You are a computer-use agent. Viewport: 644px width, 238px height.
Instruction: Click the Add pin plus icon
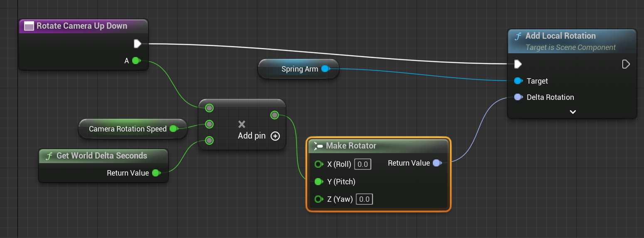275,136
